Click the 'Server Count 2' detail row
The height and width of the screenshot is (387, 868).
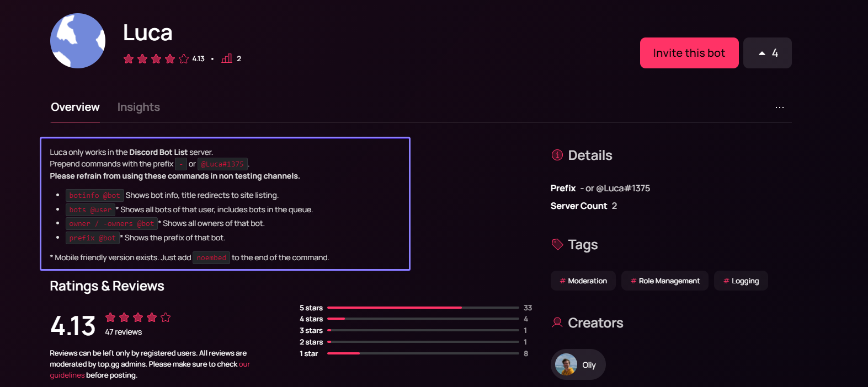584,206
